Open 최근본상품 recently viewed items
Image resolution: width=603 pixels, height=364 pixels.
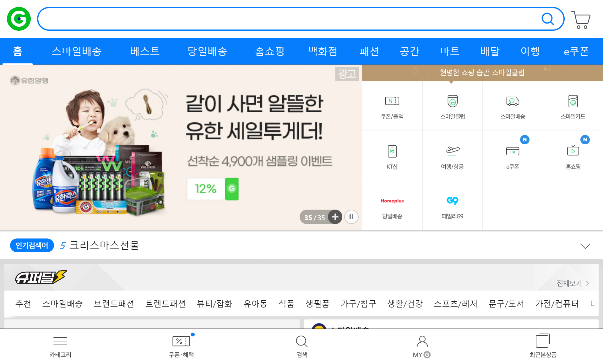tap(543, 346)
